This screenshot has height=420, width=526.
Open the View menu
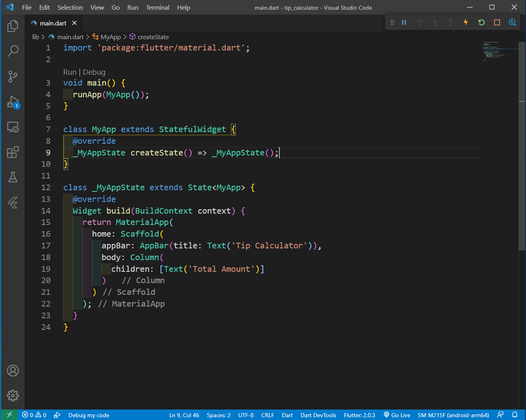point(97,7)
